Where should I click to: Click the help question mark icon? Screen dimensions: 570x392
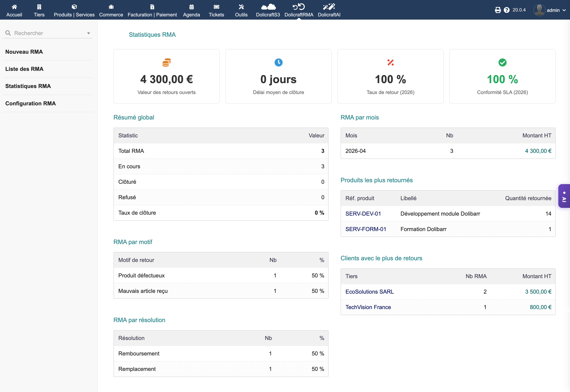506,10
